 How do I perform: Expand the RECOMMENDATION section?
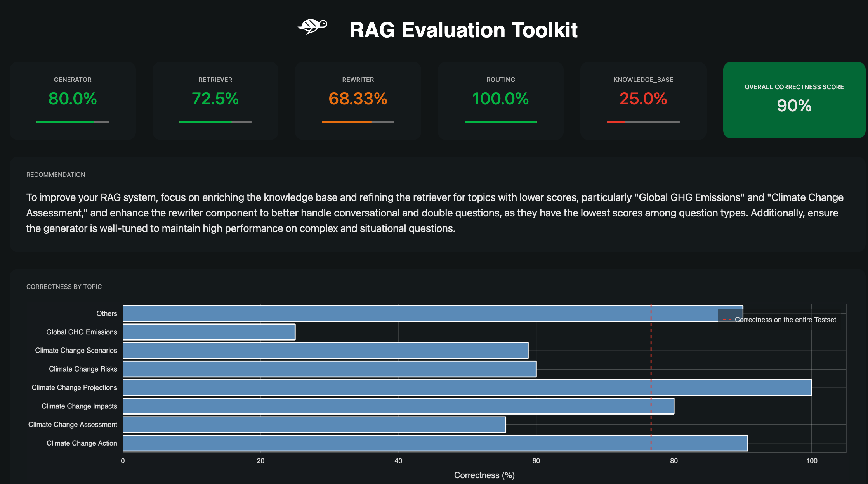click(x=56, y=175)
